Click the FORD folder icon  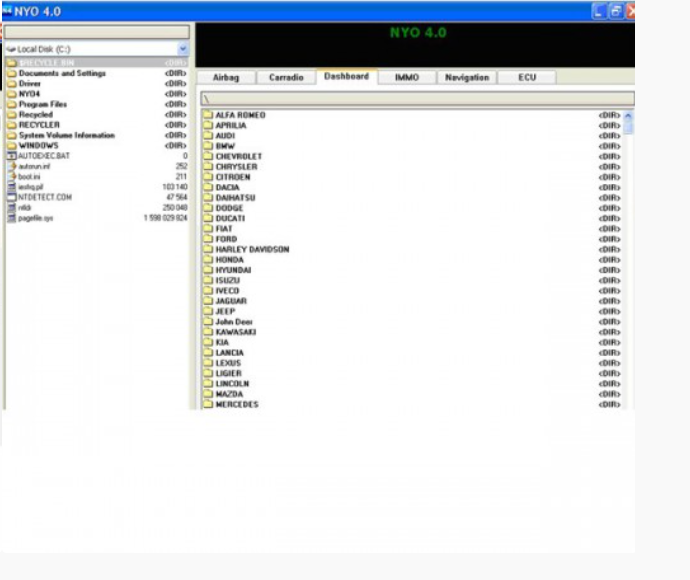[x=208, y=239]
